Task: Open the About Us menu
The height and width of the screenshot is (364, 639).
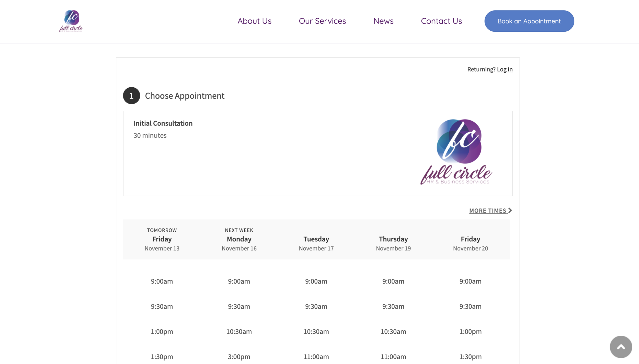Action: tap(254, 21)
